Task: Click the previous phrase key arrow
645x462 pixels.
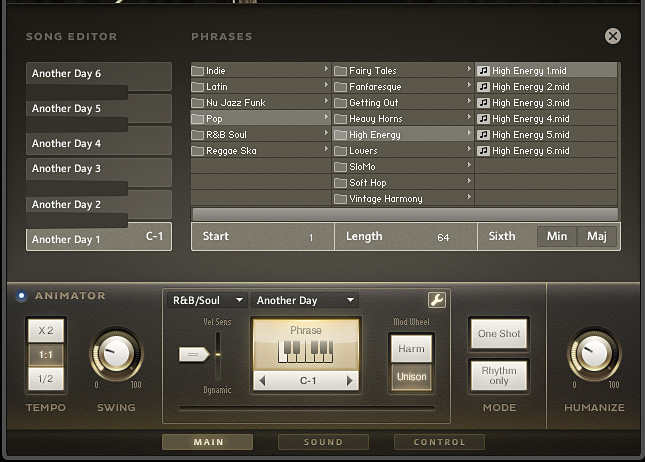Action: pyautogui.click(x=262, y=381)
